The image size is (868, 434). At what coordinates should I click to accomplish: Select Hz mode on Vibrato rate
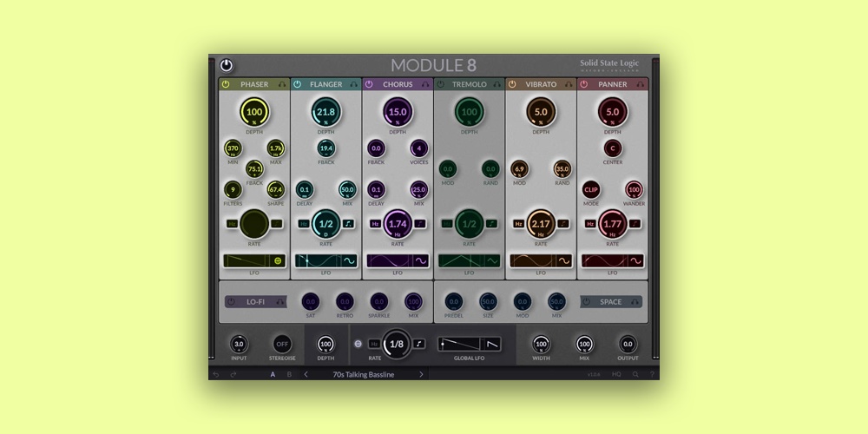(519, 224)
